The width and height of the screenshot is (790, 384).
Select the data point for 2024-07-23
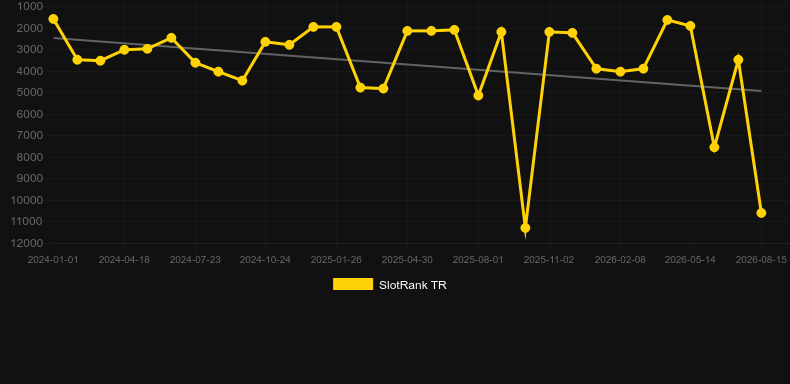195,62
